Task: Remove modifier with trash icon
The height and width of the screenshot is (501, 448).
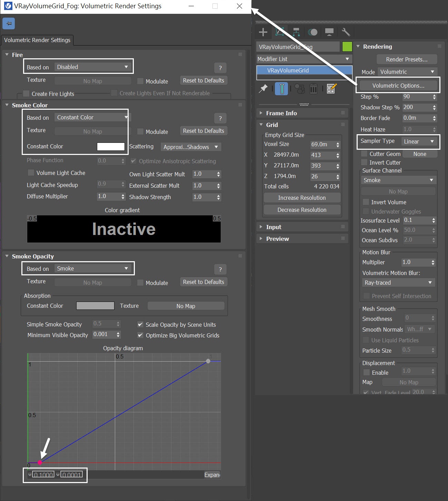Action: 313,89
